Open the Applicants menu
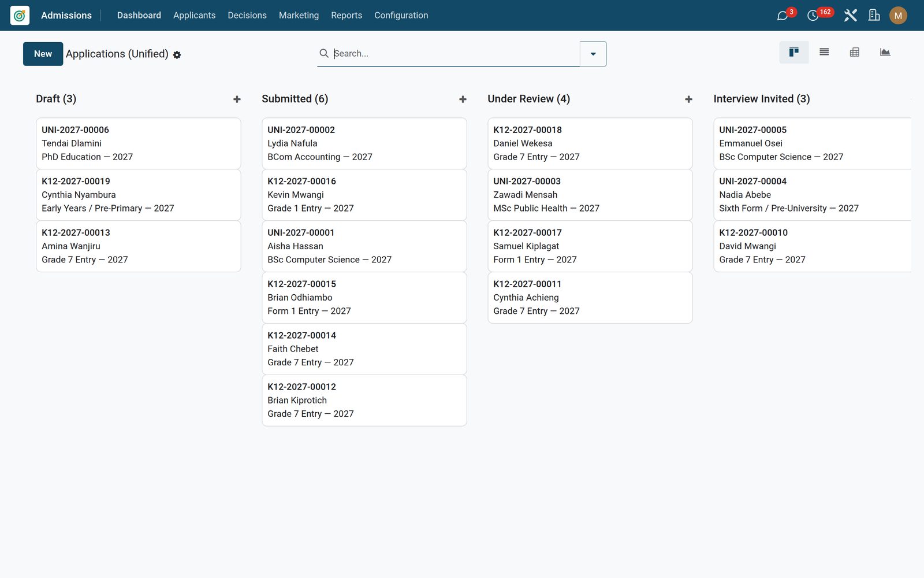Viewport: 924px width, 578px height. pos(194,16)
